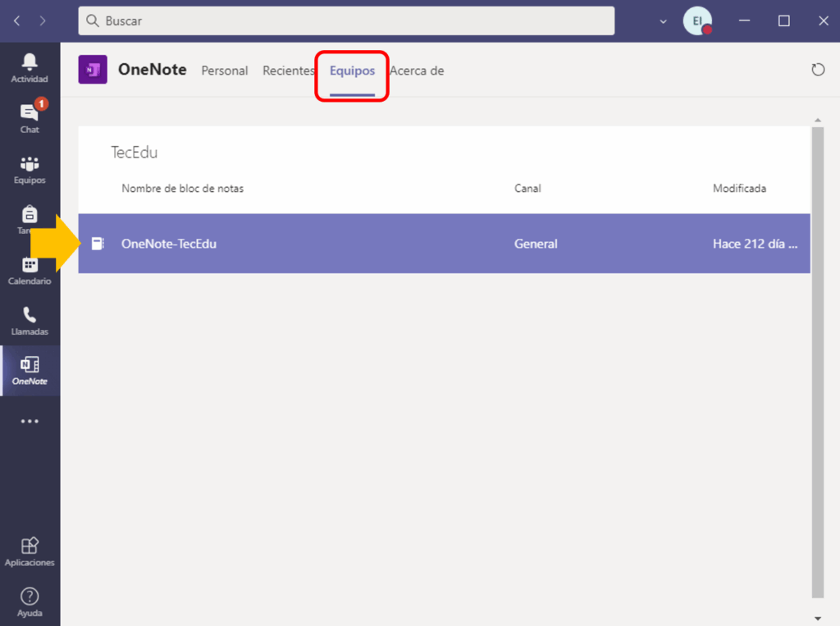Expand the dropdown chevron beside profile avatar

(664, 21)
